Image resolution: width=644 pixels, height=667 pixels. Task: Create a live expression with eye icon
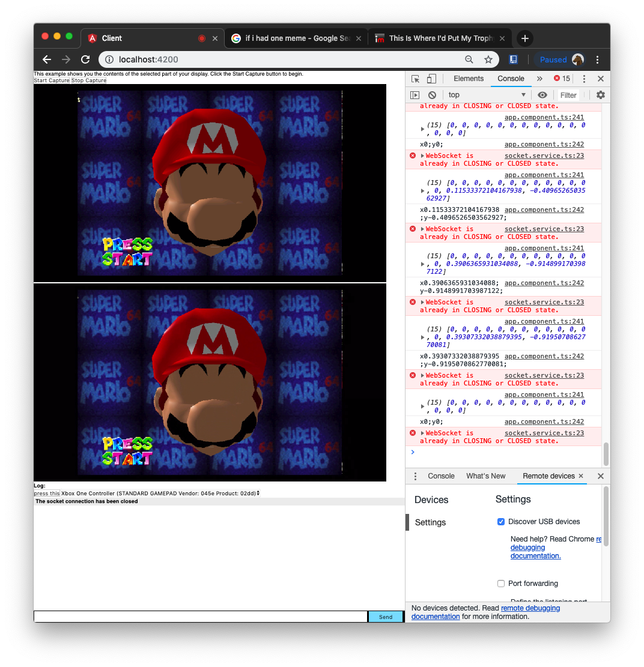[542, 95]
